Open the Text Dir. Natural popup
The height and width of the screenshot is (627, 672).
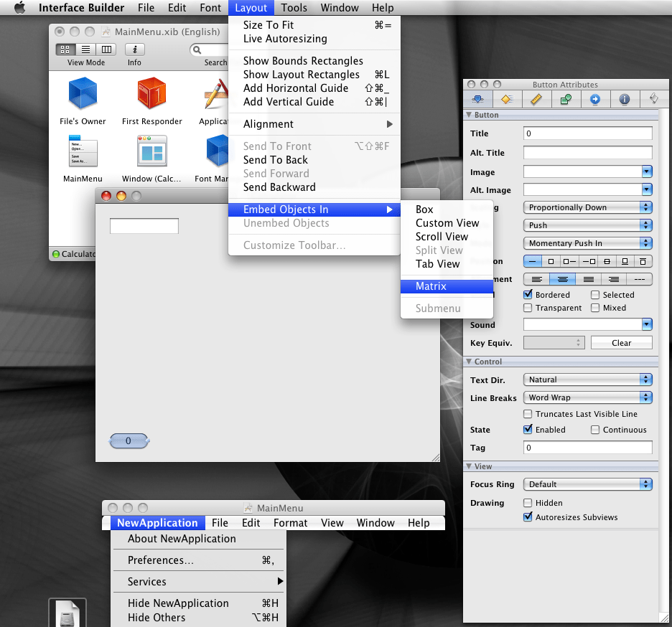click(587, 379)
